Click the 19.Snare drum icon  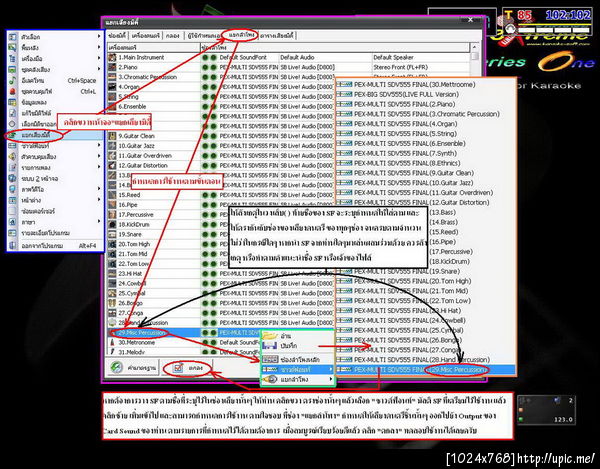click(112, 234)
